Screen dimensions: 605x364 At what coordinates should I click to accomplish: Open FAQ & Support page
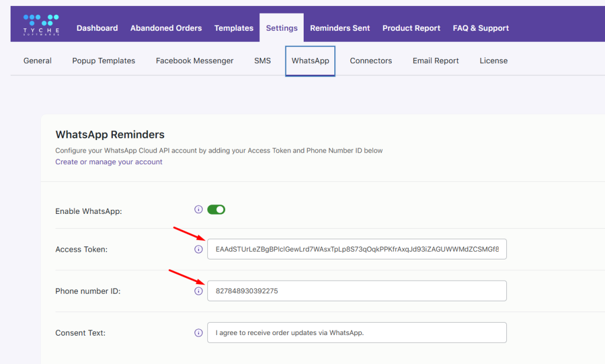[480, 28]
